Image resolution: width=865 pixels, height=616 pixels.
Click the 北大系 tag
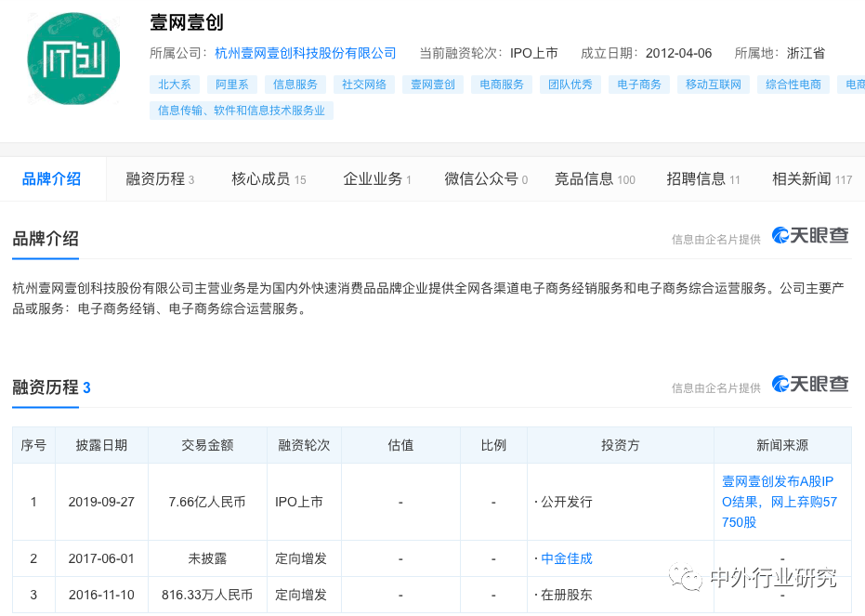tap(174, 85)
